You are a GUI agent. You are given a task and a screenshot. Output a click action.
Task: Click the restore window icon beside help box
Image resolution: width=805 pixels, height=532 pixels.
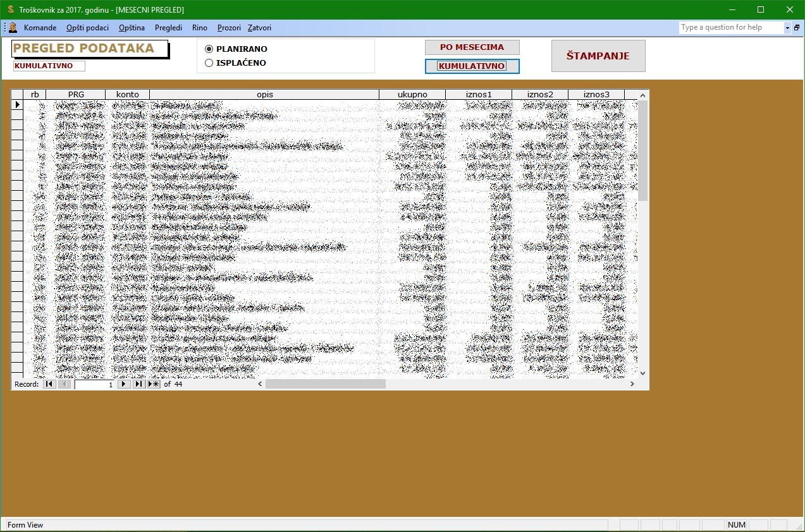tap(797, 28)
